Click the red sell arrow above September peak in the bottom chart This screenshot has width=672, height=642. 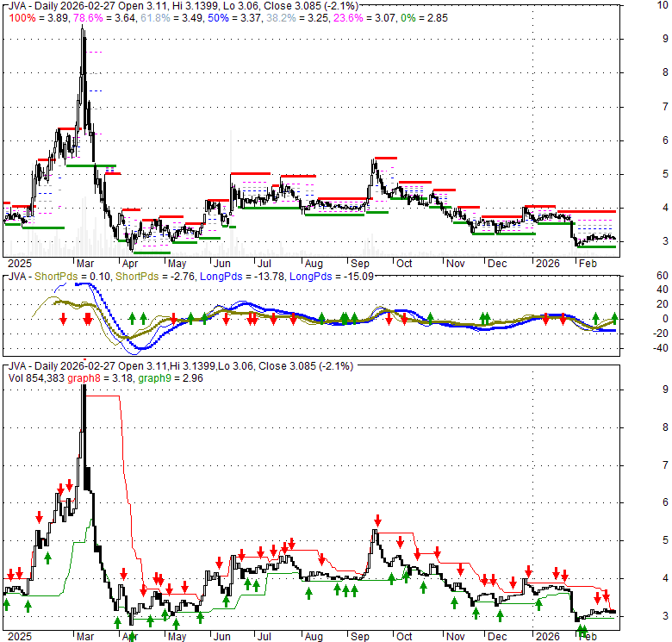[x=377, y=520]
